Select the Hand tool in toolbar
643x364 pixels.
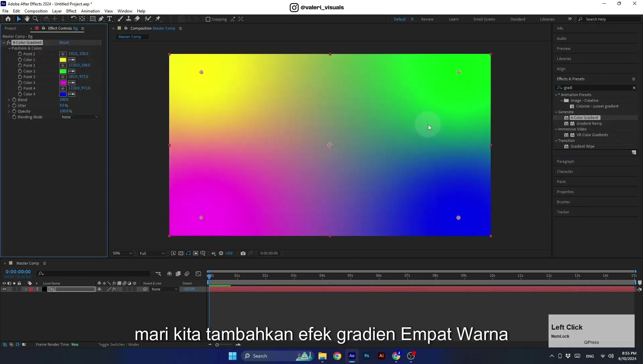27,19
